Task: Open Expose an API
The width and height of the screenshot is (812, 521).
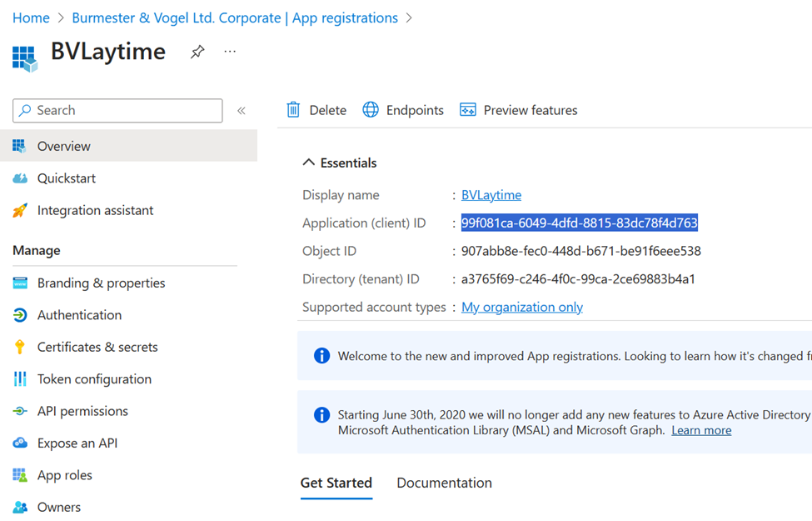Action: pyautogui.click(x=77, y=443)
